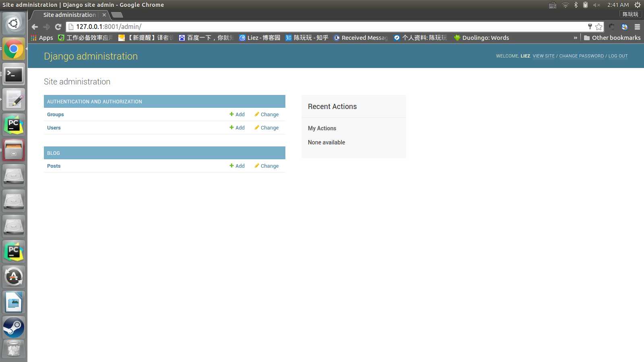Open the upper PyCharm dock icon
Image resolution: width=644 pixels, height=362 pixels.
[14, 125]
